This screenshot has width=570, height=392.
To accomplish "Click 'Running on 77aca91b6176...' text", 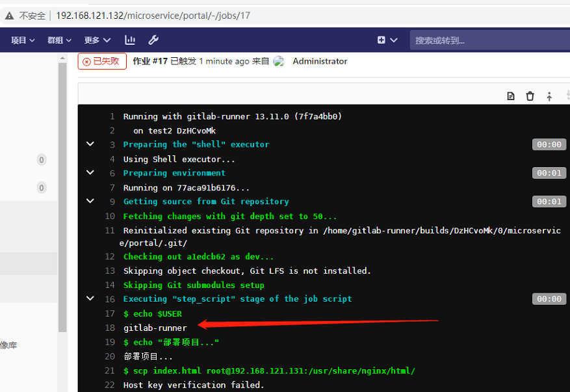I will tap(187, 188).
